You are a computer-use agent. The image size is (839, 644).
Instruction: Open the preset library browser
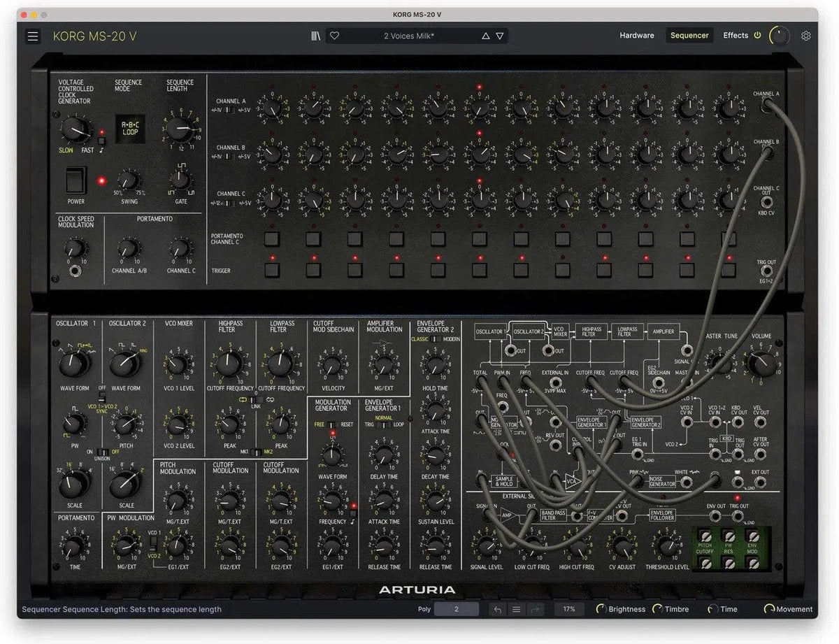tap(315, 35)
